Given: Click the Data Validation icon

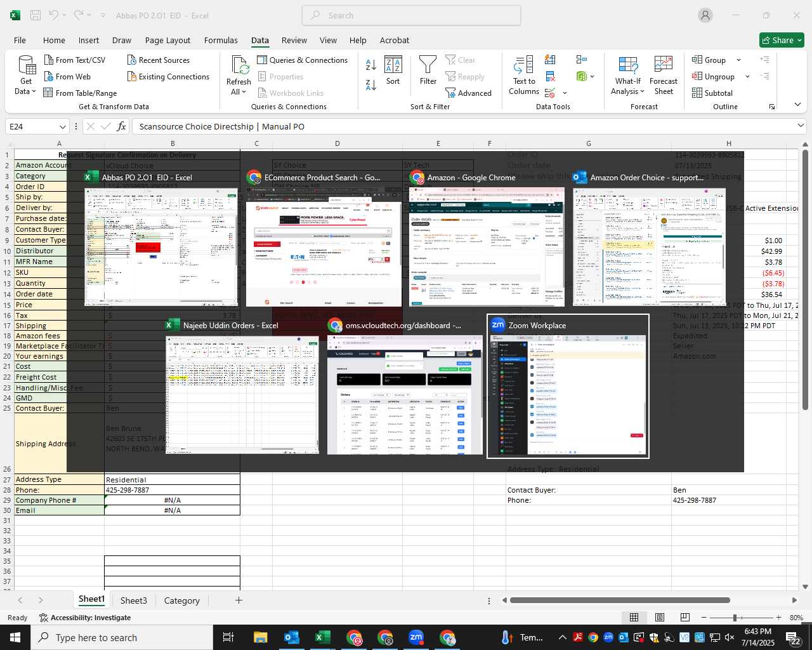Looking at the screenshot, I should pos(550,93).
